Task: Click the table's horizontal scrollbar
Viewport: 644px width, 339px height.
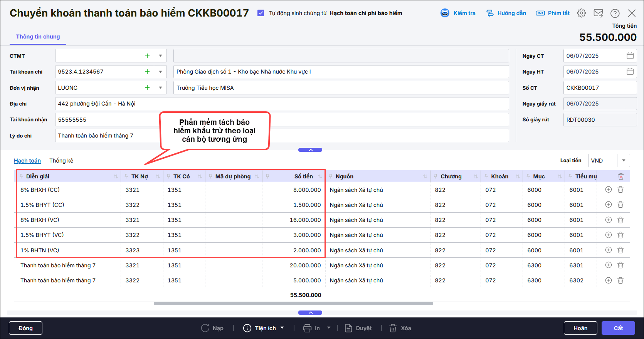Action: [x=293, y=304]
